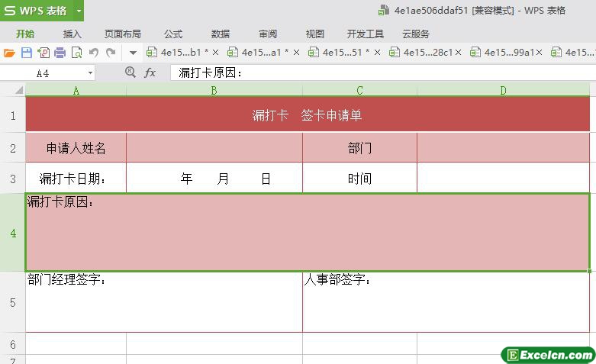
Task: Click the formula bar input field
Action: pyautogui.click(x=383, y=72)
